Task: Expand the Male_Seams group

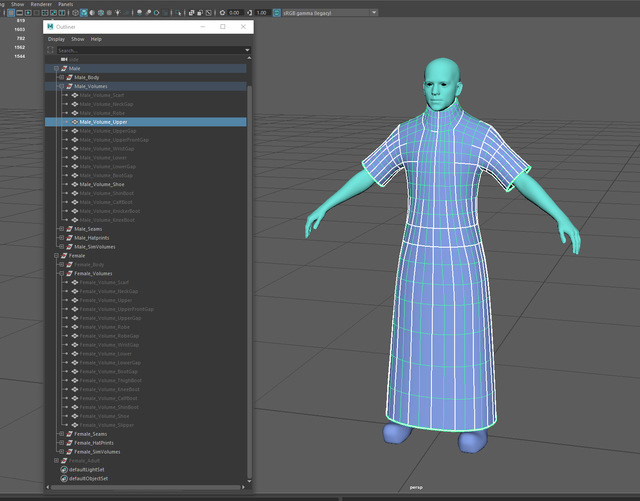Action: [x=61, y=228]
